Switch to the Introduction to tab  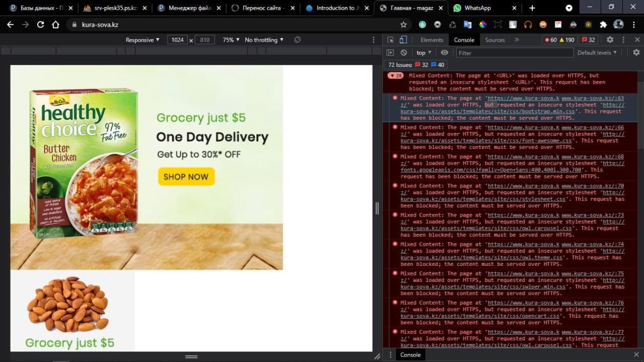[x=337, y=8]
